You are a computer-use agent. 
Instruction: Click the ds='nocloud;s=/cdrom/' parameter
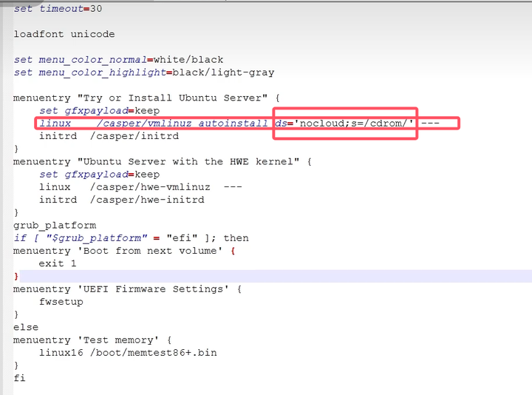(x=344, y=124)
